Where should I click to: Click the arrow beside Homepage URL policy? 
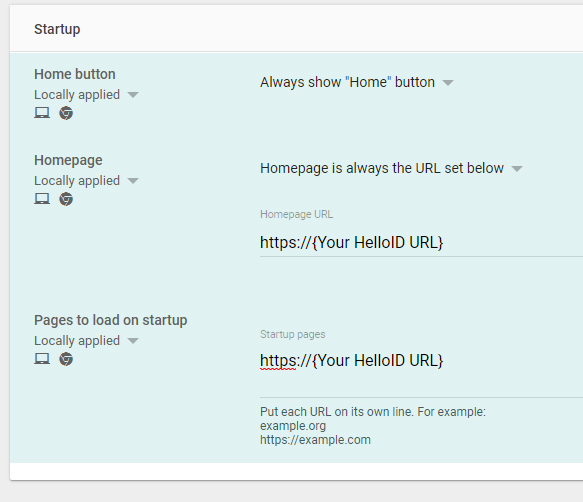tap(517, 169)
